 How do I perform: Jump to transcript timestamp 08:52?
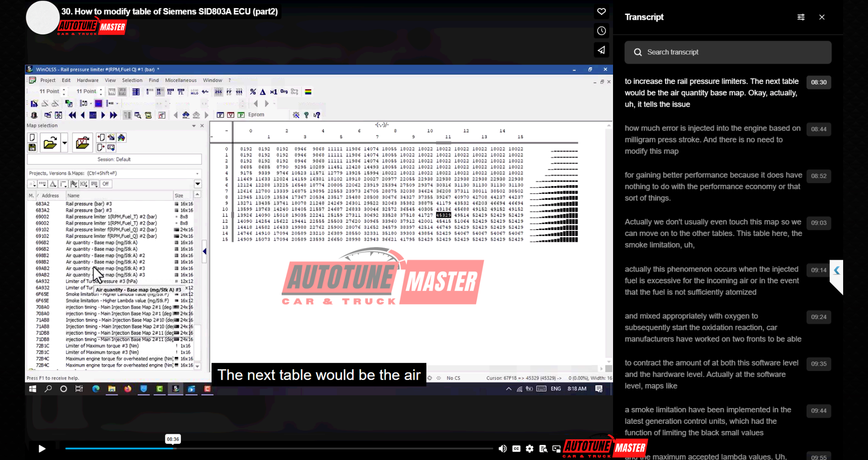point(818,176)
